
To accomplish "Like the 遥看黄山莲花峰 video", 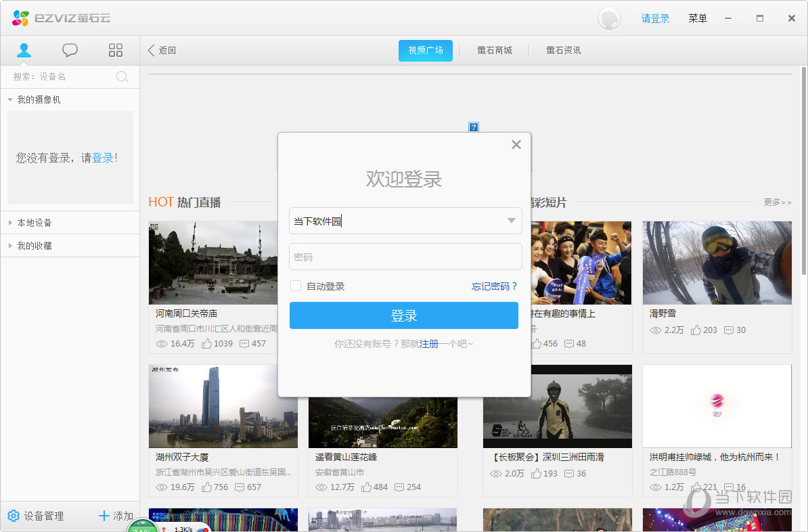I will pos(366,487).
